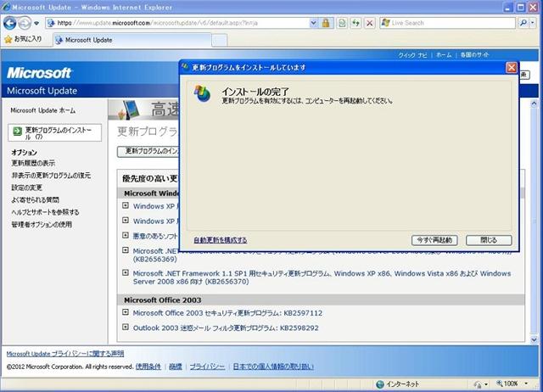Click the protected mode status icon
The height and width of the screenshot is (392, 543).
pos(479,384)
